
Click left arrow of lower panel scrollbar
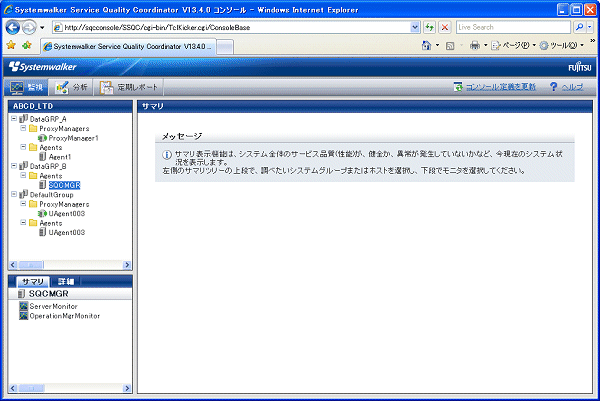[x=13, y=388]
